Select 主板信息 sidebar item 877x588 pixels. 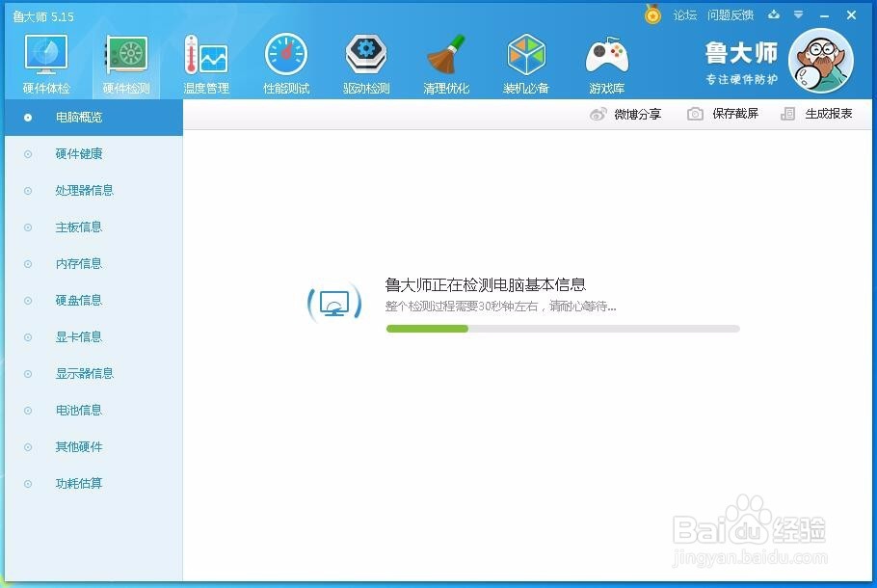pos(93,227)
